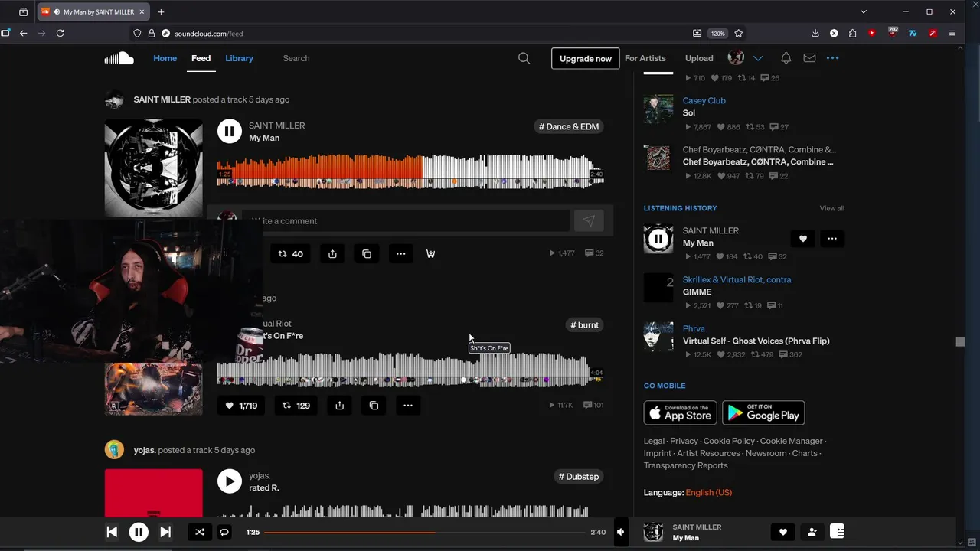Toggle shuffle in player bar
This screenshot has height=551, width=980.
coord(200,532)
